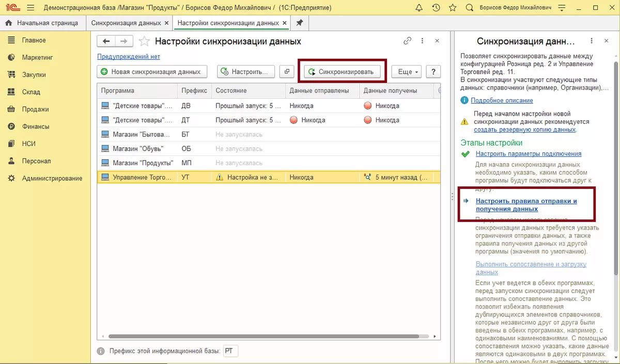Click the search magnifier icon
Viewport: 620px width, 364px height.
tap(469, 8)
